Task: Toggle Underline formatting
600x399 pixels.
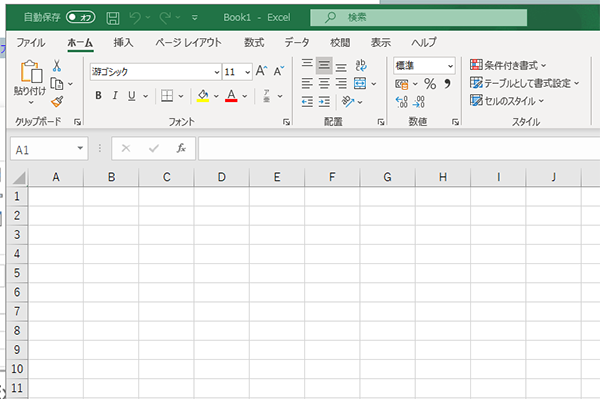Action: [x=132, y=96]
